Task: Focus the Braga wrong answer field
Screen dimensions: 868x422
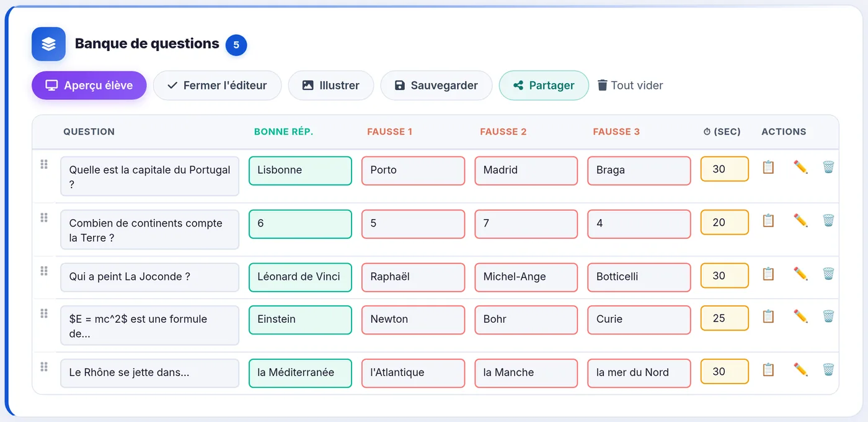Action: pyautogui.click(x=639, y=171)
